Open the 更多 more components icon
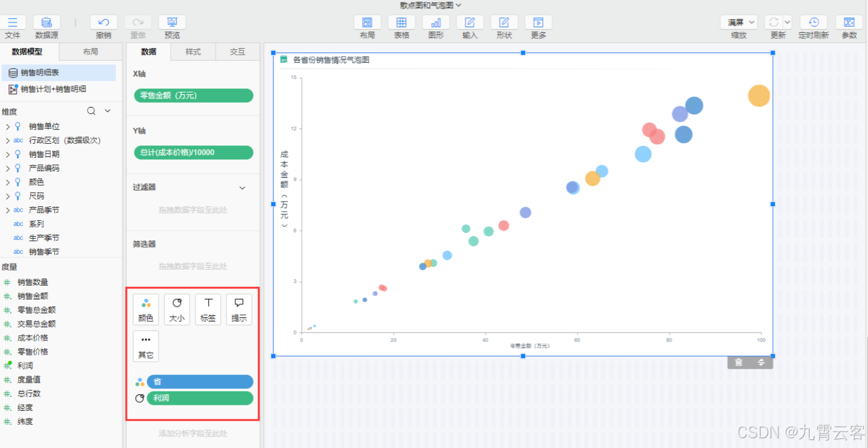The width and height of the screenshot is (868, 448). [x=538, y=23]
